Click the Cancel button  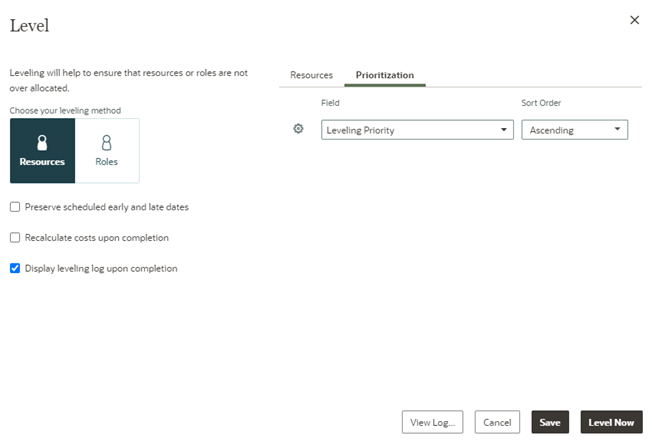[497, 422]
